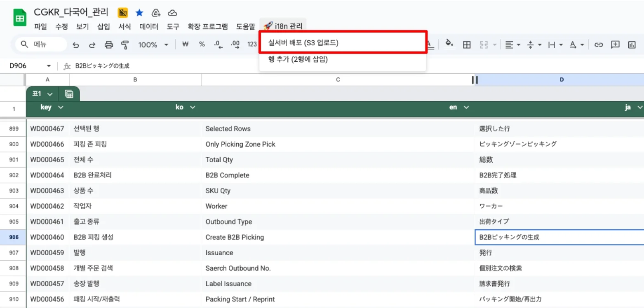Open horizontal alignment options
The width and height of the screenshot is (644, 308).
(513, 45)
